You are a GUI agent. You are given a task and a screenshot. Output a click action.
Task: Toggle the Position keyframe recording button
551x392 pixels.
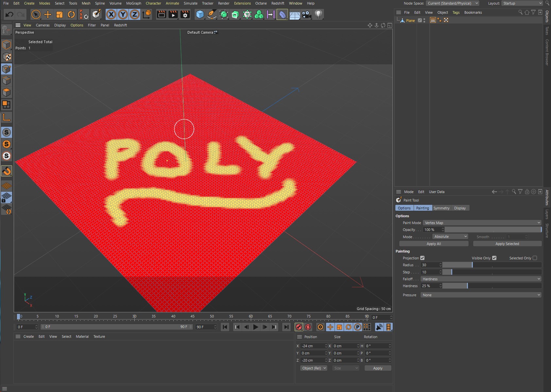330,327
